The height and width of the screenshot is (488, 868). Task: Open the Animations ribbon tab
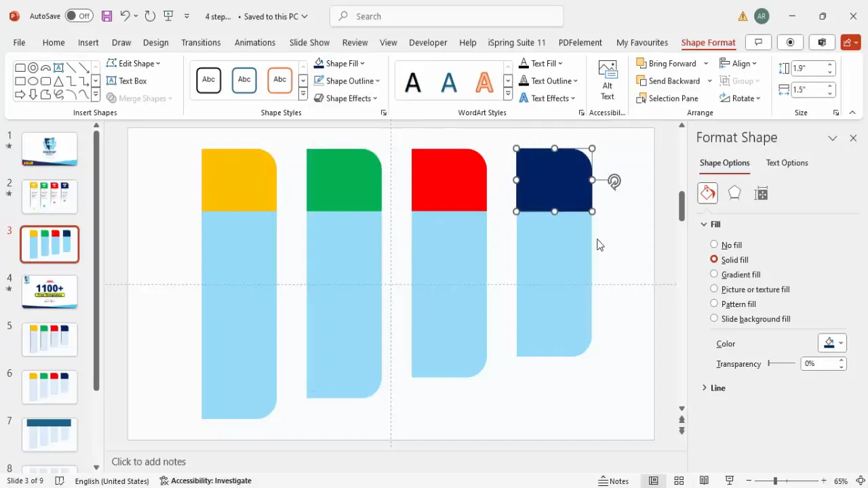coord(255,42)
